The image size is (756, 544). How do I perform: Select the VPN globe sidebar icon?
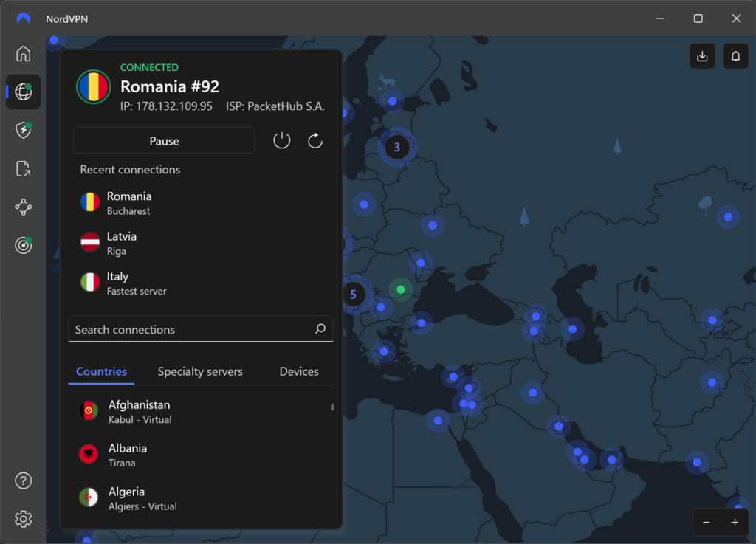tap(23, 92)
